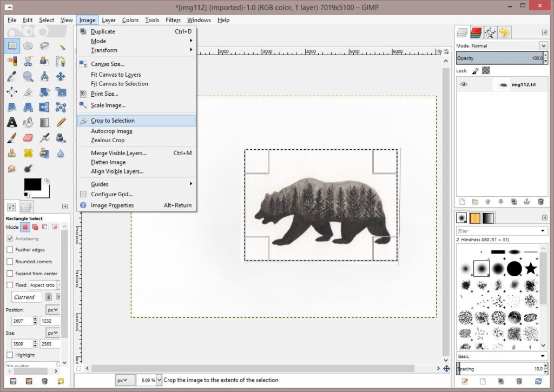Expand the Guides submenu
554x392 pixels.
[x=136, y=184]
